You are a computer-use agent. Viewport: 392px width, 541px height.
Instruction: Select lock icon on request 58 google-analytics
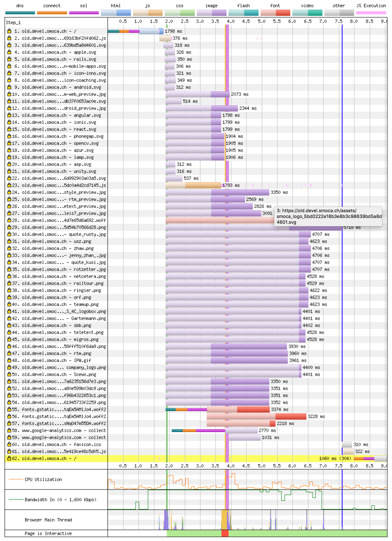pos(9,430)
